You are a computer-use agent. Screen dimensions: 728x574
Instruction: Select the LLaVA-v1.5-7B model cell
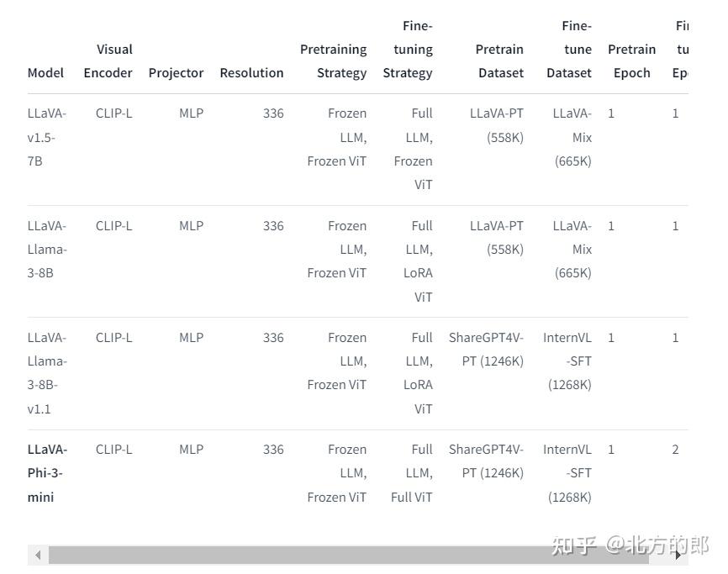[46, 137]
